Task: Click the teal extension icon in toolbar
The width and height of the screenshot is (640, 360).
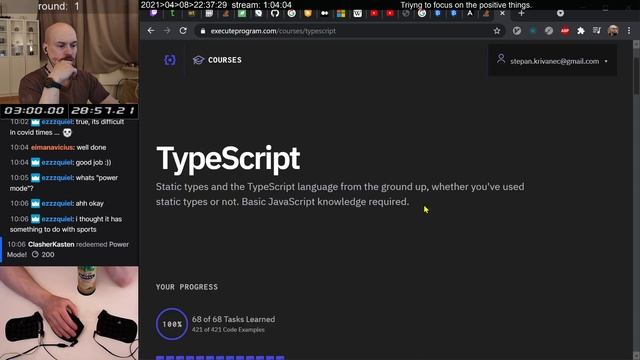Action: [x=533, y=31]
